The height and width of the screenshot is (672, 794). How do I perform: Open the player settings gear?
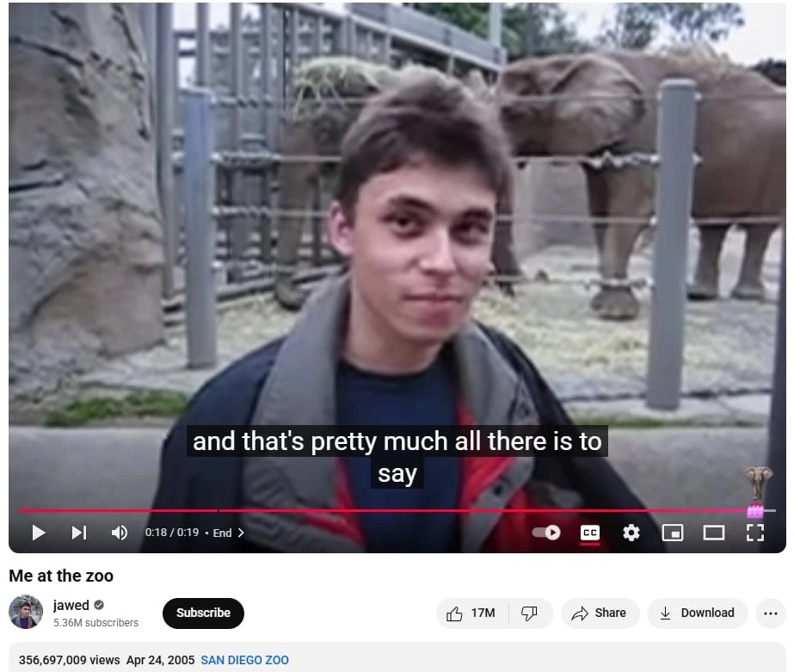[631, 533]
